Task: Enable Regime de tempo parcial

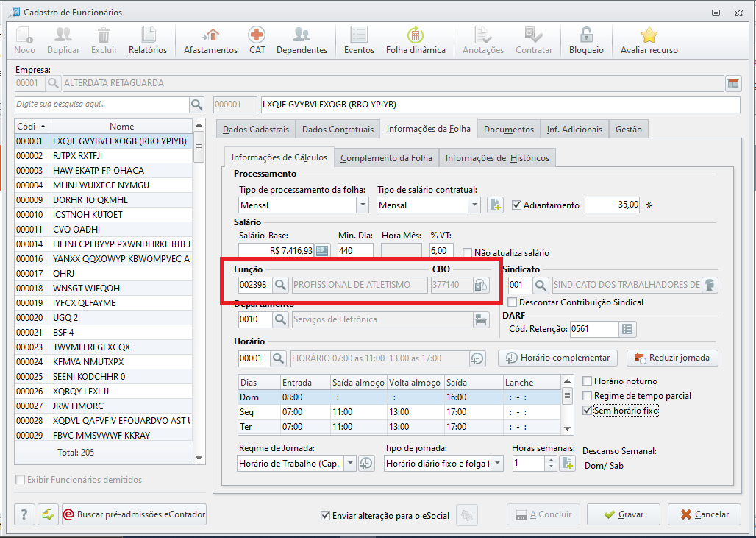Action: (x=588, y=396)
